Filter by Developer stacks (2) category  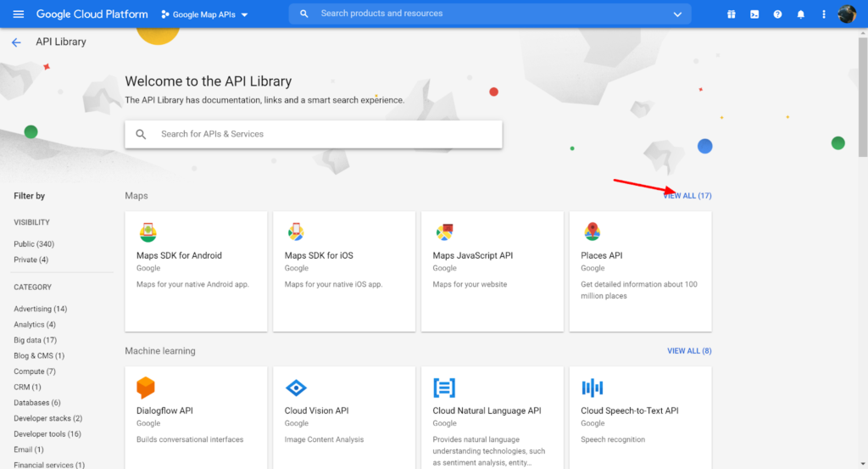pos(47,418)
